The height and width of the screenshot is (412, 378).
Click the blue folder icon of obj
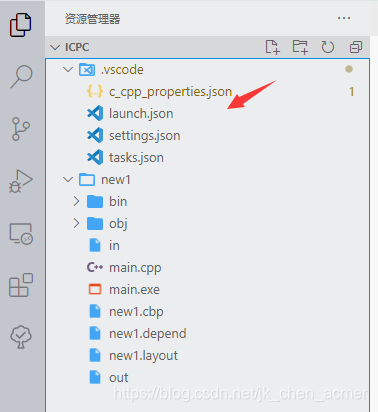(95, 223)
